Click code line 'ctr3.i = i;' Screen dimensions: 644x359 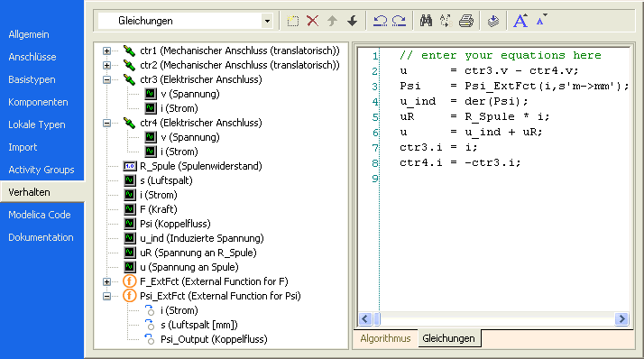438,147
